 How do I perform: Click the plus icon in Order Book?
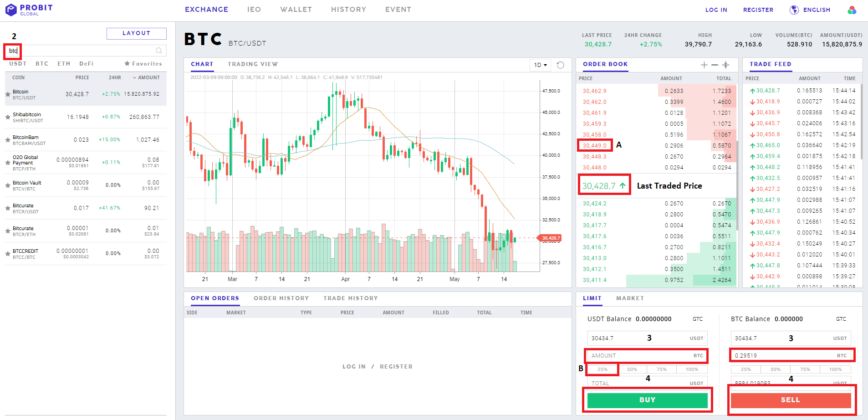704,65
